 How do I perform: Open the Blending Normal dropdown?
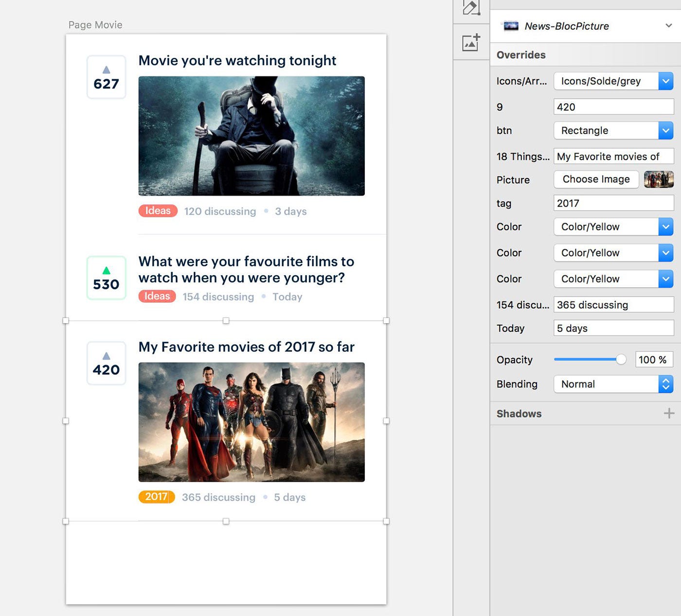tap(613, 384)
